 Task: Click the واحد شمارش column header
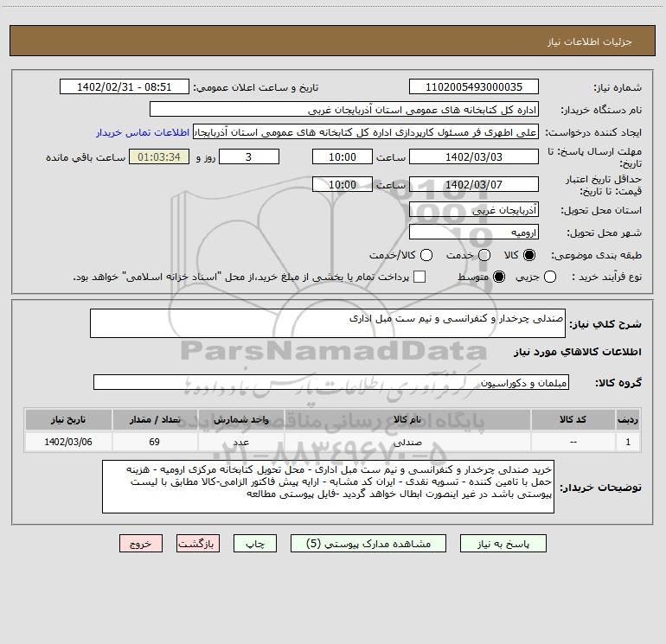[240, 420]
